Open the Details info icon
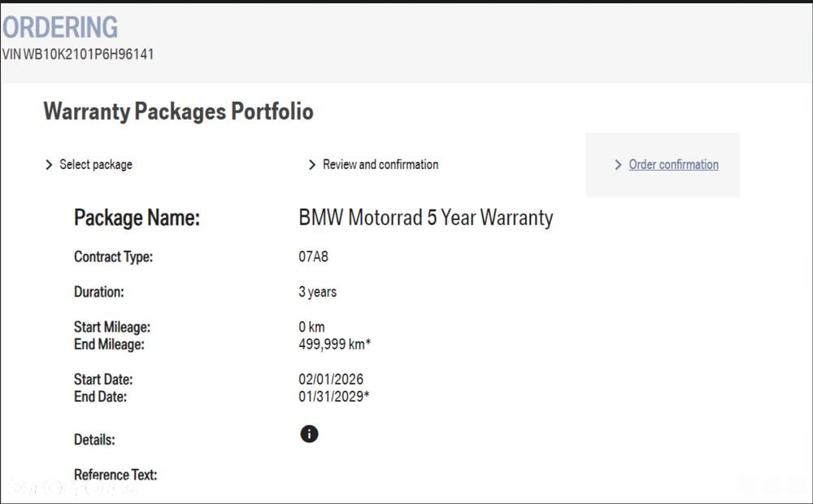The width and height of the screenshot is (813, 504). pos(309,434)
